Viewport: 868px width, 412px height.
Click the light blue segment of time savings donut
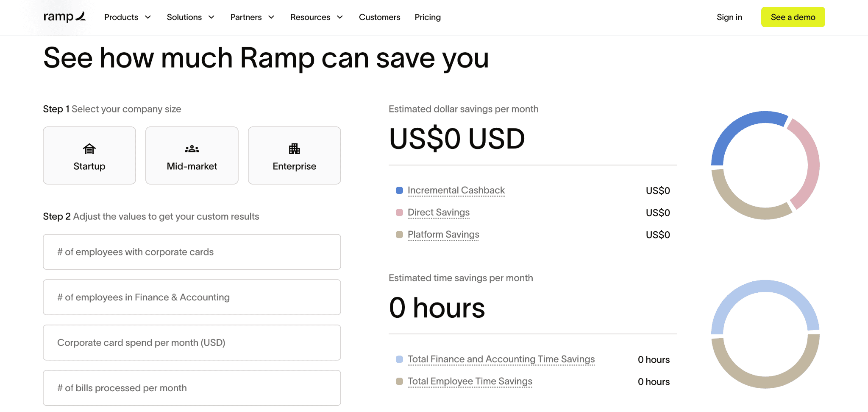tap(765, 286)
